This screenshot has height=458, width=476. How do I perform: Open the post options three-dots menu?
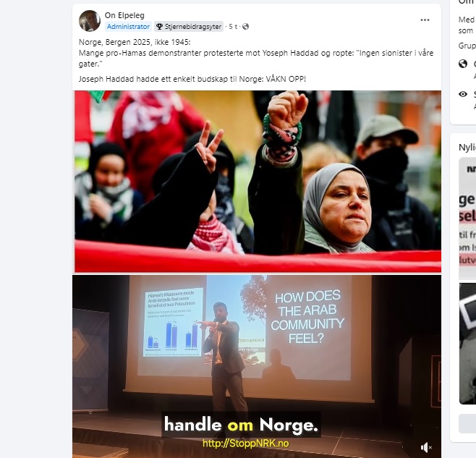425,20
